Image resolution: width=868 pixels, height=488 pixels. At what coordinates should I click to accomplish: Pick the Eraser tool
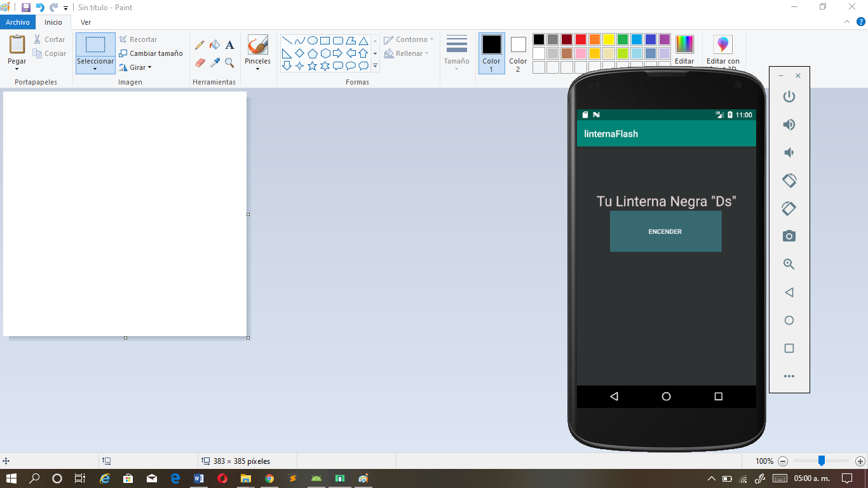pyautogui.click(x=200, y=63)
